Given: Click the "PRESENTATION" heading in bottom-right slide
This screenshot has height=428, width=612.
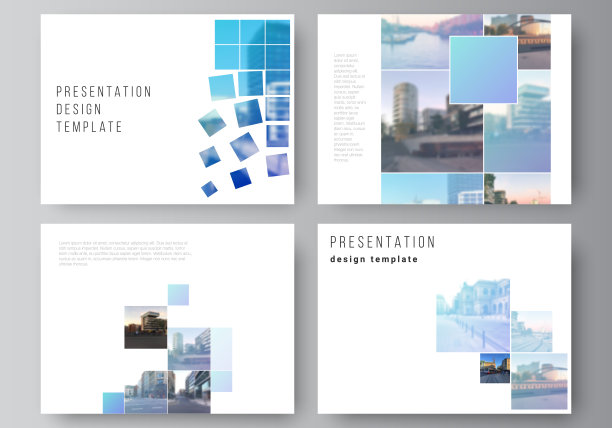Looking at the screenshot, I should coord(382,242).
